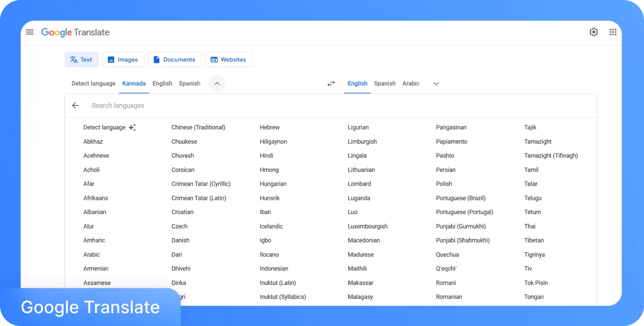The height and width of the screenshot is (326, 644).
Task: Expand the target language list
Action: click(436, 84)
